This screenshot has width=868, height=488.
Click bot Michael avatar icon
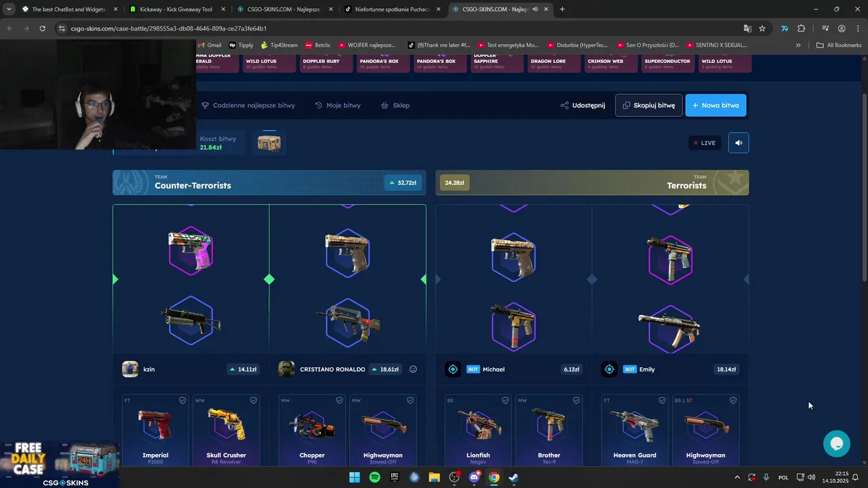[x=453, y=369]
